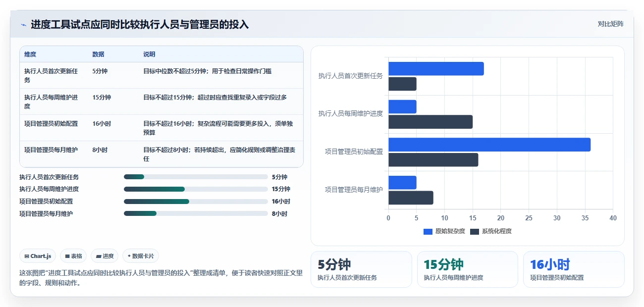Click the description starting 目标中位数不超过5分钟
Viewport: 644px width, 307px height.
pyautogui.click(x=207, y=71)
